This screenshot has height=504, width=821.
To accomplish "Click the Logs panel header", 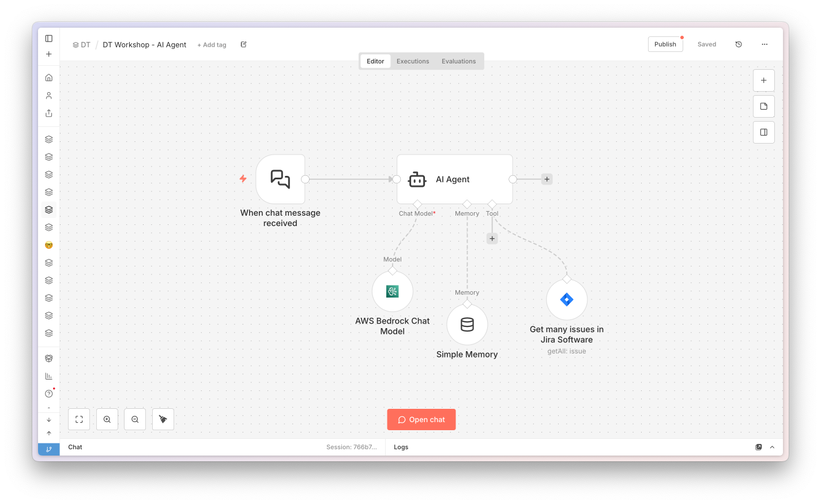I will click(x=401, y=447).
